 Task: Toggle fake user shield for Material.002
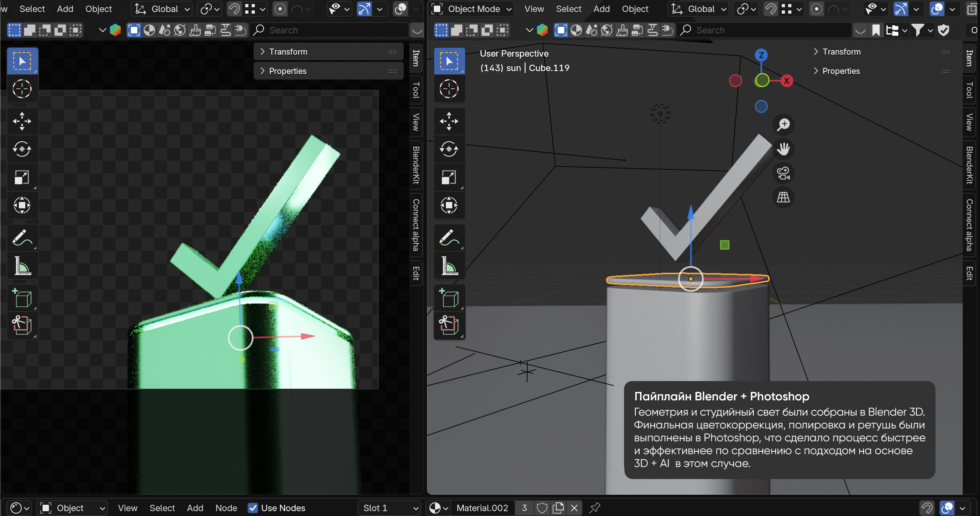click(542, 508)
